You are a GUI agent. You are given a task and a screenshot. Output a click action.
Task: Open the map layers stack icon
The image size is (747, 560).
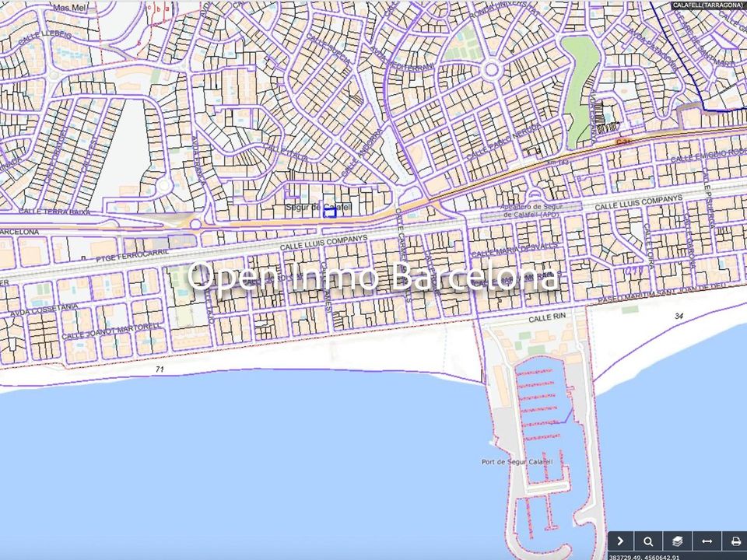678,541
